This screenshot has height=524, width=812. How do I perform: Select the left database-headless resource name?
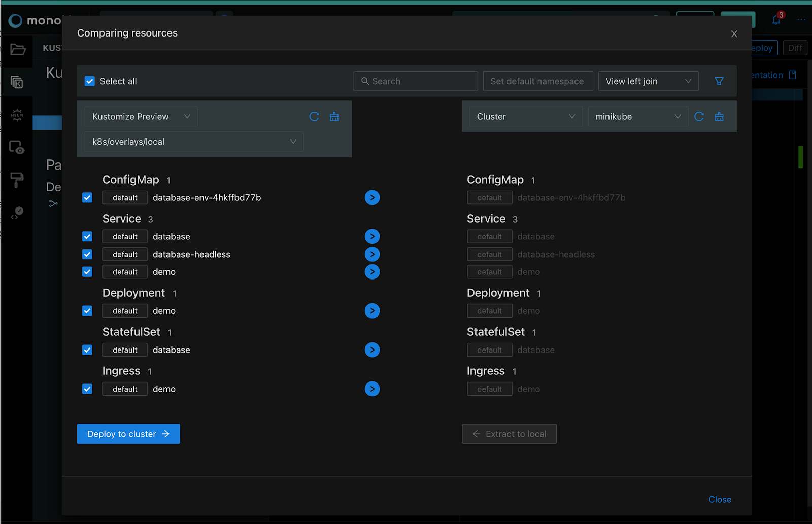(x=191, y=255)
